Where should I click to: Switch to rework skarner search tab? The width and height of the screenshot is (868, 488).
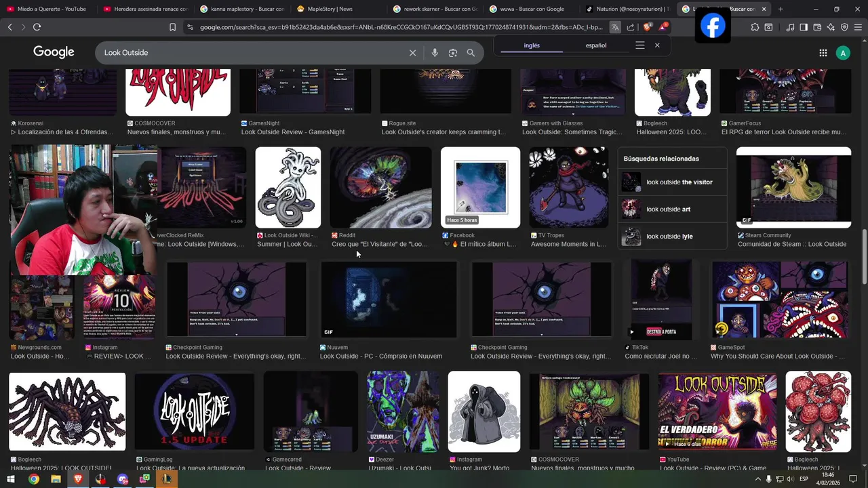(x=434, y=9)
